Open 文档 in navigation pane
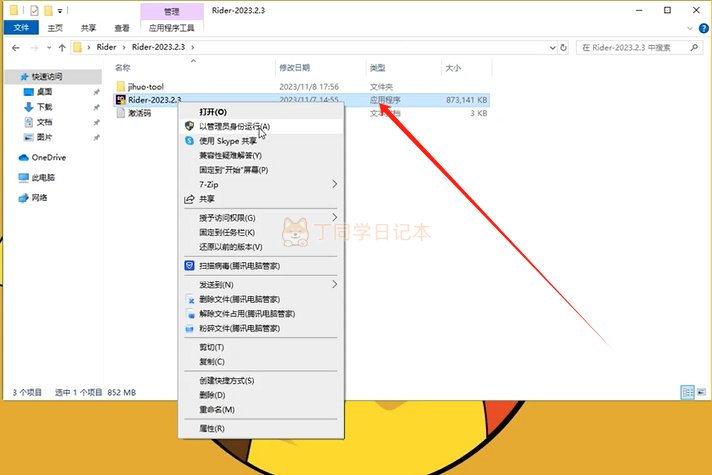Viewport: 712px width, 475px height. pos(44,122)
